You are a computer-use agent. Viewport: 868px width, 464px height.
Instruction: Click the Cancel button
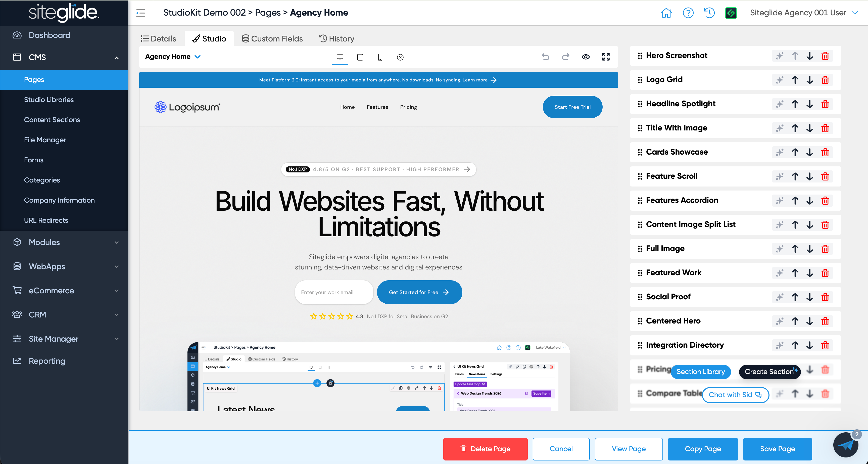pos(561,449)
